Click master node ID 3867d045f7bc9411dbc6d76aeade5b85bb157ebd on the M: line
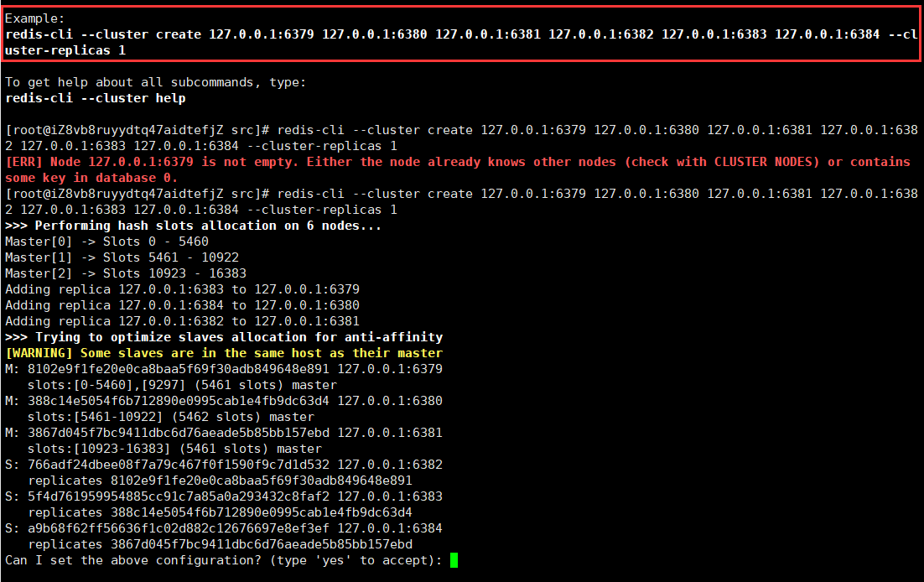Viewport: 924px width, 582px height. coord(179,432)
